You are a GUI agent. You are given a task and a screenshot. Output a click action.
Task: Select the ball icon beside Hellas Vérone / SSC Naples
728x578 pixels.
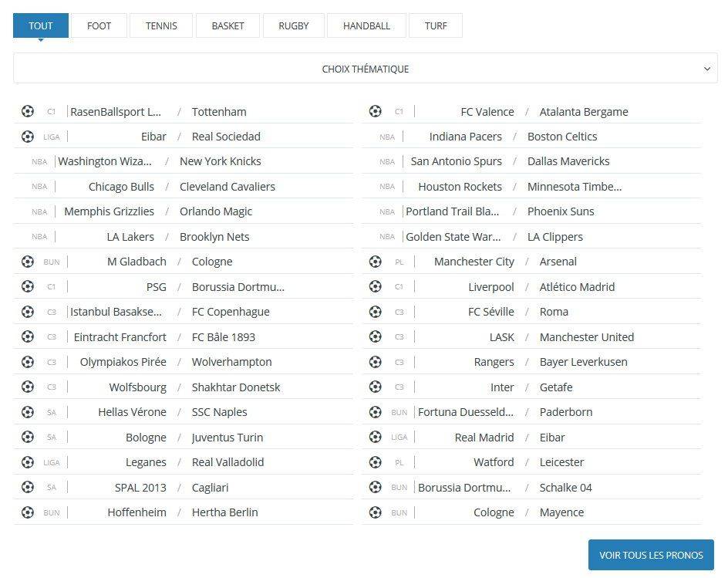[28, 412]
